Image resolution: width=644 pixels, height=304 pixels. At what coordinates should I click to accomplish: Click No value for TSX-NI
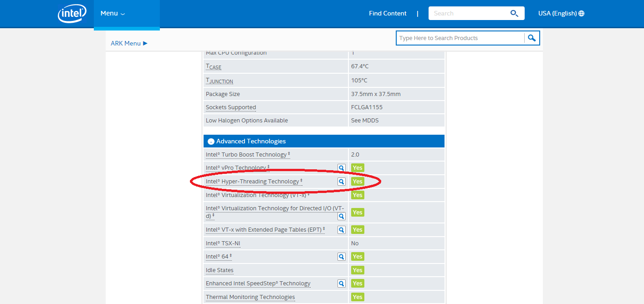[x=355, y=243]
